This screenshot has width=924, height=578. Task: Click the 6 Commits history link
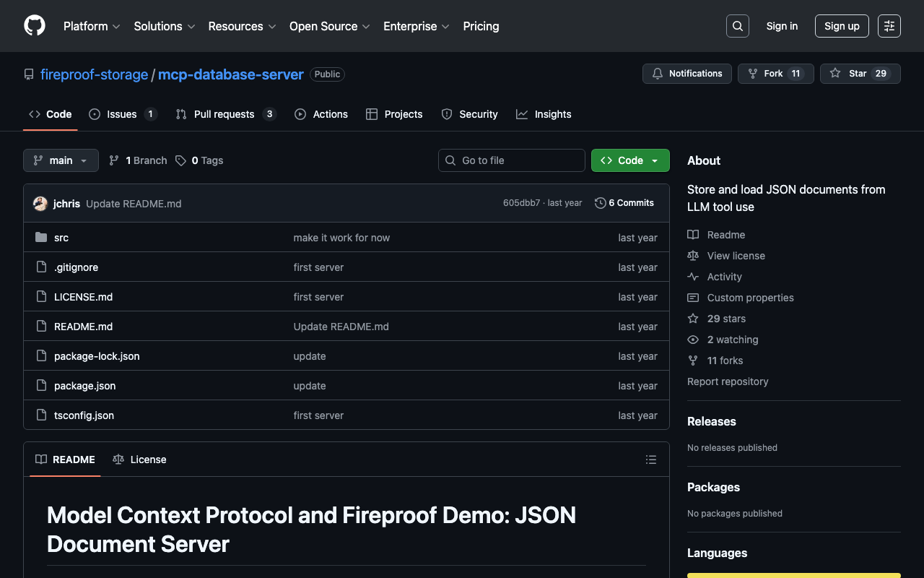click(x=624, y=203)
